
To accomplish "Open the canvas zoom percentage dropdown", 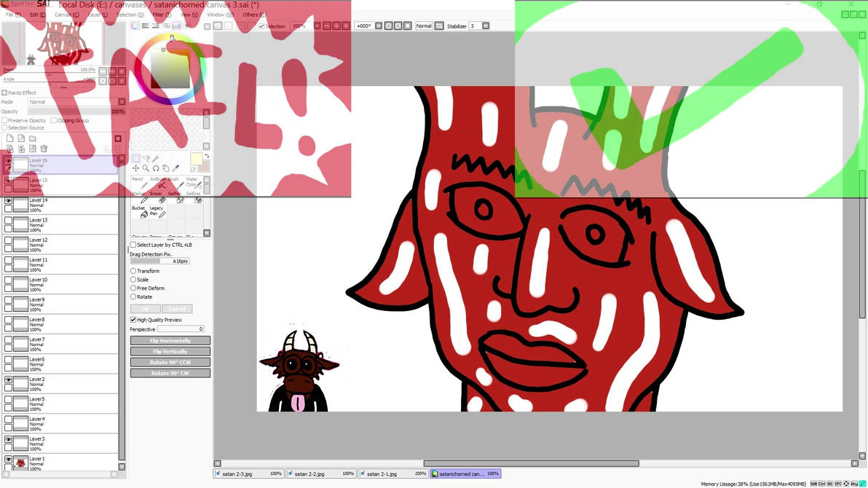I will click(x=317, y=26).
